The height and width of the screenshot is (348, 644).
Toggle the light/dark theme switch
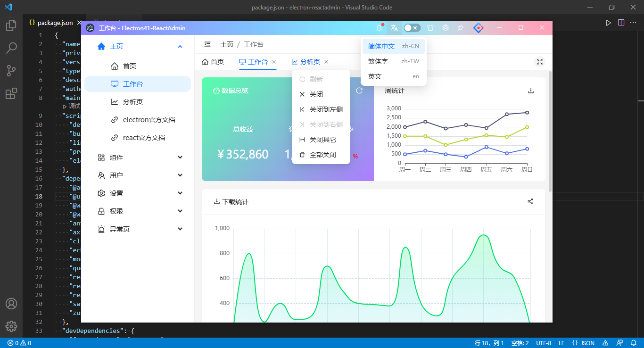click(x=412, y=28)
